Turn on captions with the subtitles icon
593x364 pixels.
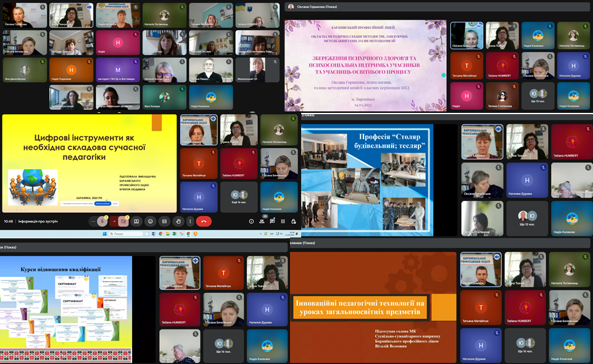(x=164, y=221)
